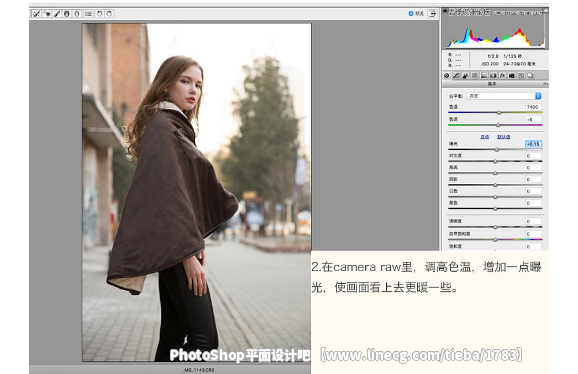Image resolution: width=578 pixels, height=374 pixels.
Task: Click the whites value field
Action: tap(533, 191)
